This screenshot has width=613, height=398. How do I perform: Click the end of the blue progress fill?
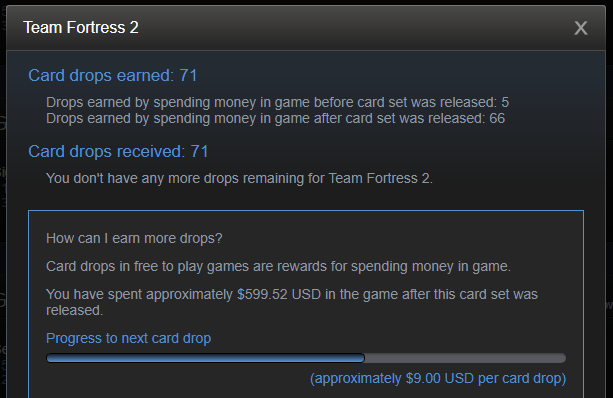pyautogui.click(x=362, y=358)
